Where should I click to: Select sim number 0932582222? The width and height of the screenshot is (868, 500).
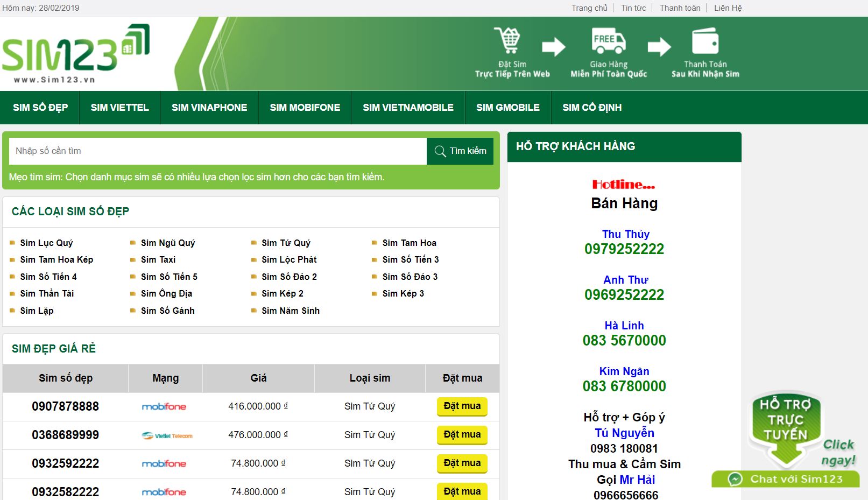(x=65, y=492)
